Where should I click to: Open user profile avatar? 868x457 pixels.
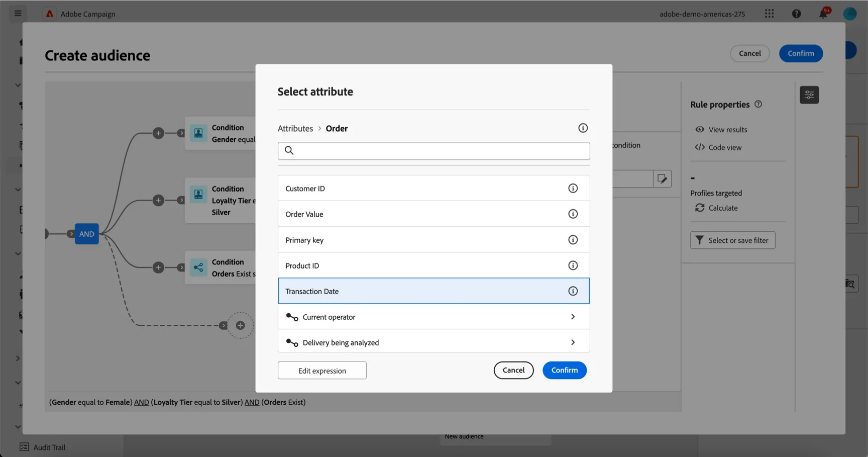(849, 14)
